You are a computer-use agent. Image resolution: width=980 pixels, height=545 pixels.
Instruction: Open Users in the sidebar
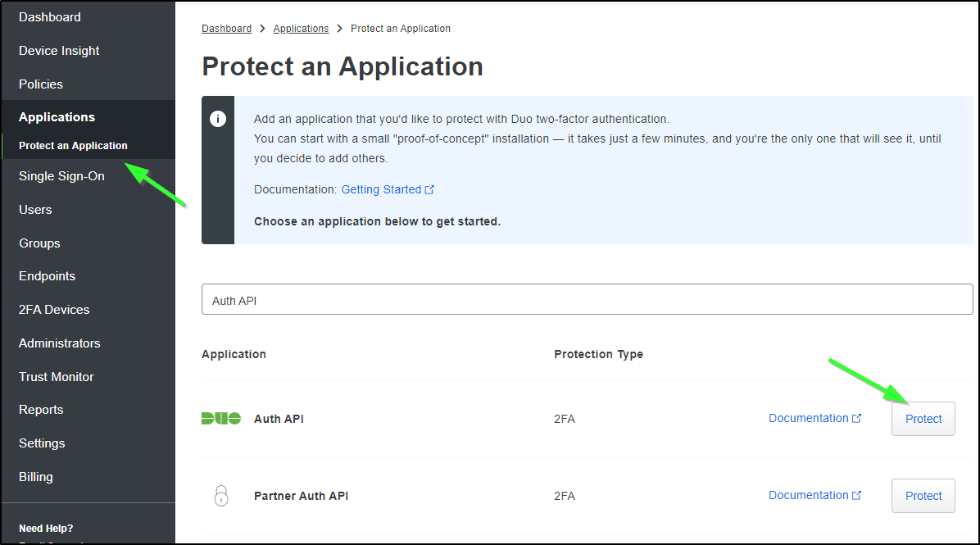pos(35,210)
